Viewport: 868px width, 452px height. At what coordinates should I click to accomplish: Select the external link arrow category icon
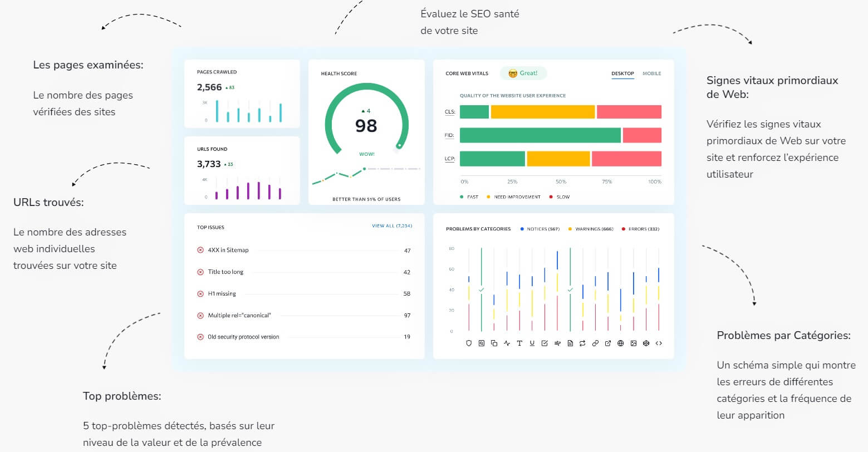coord(608,343)
